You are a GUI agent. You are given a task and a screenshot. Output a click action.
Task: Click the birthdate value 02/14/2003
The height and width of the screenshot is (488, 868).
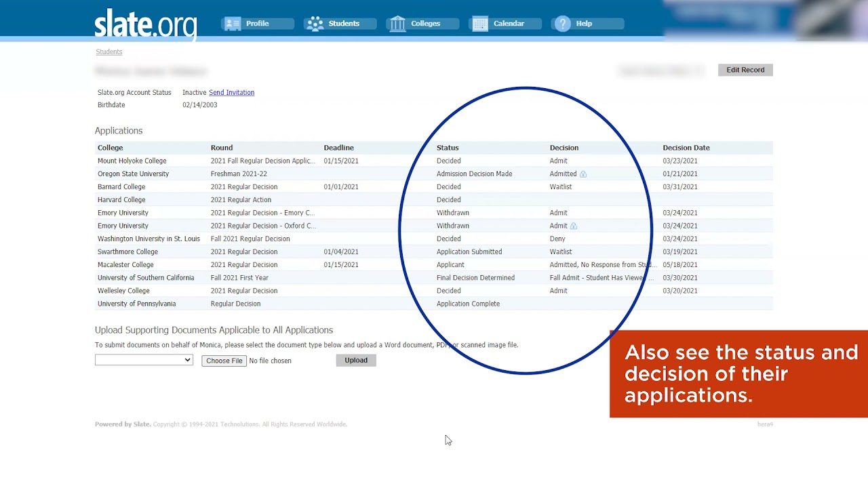pos(200,105)
